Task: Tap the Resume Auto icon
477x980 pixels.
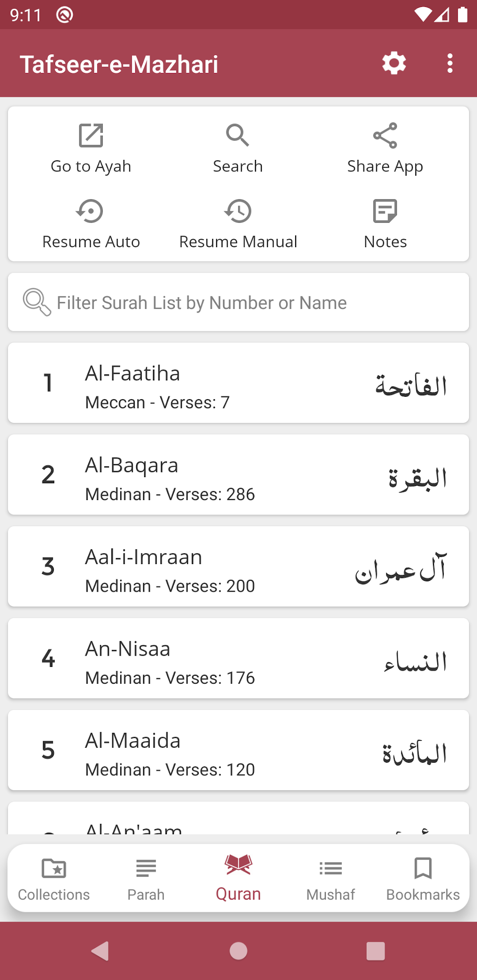Action: 91,211
